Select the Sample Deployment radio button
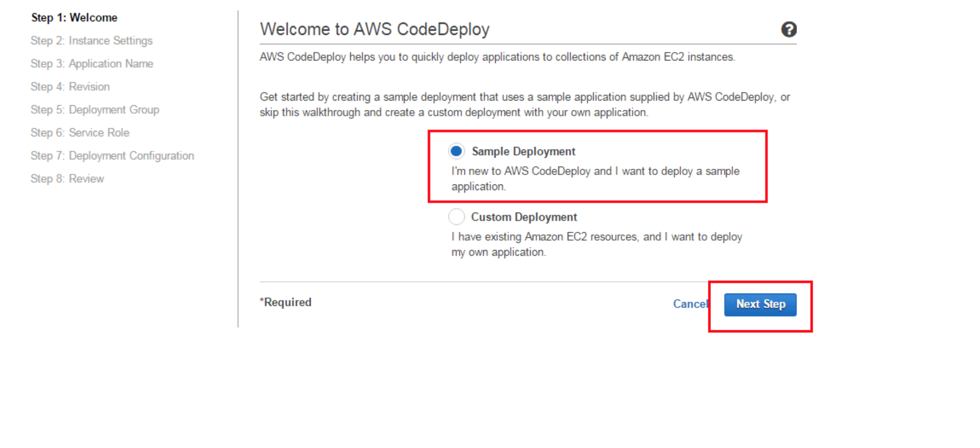Image resolution: width=980 pixels, height=448 pixels. 456,152
